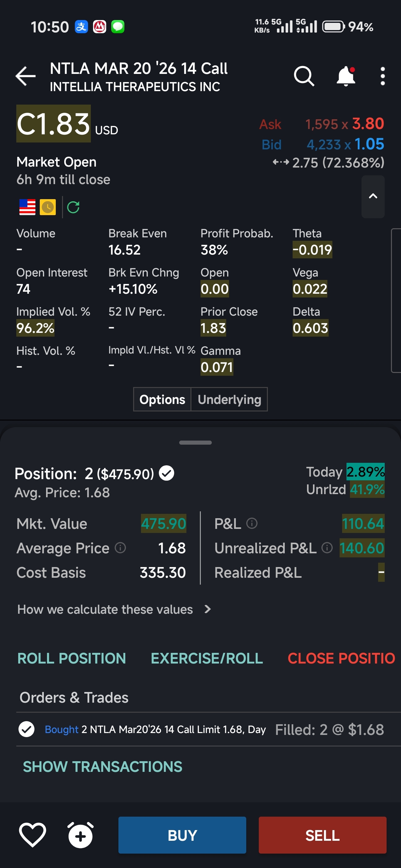Open the notifications bell icon
Screen dimensions: 401x868
tap(346, 76)
